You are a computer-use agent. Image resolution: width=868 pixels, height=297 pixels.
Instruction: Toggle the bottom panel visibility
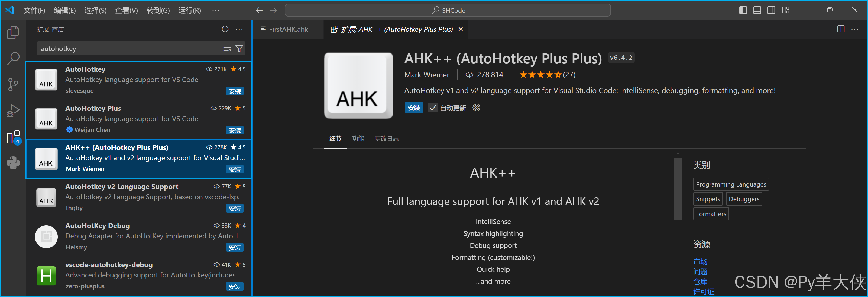tap(757, 10)
